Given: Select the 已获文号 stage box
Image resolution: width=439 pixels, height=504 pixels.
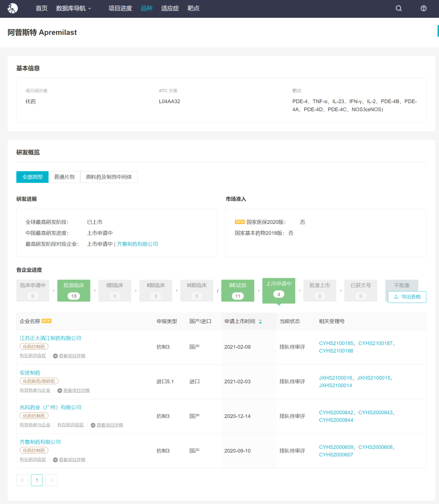Looking at the screenshot, I should [x=361, y=290].
